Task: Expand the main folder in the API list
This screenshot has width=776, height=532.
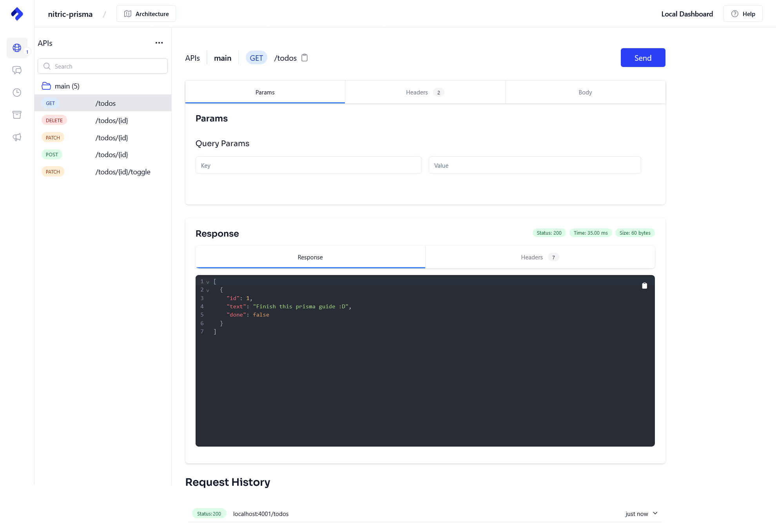Action: click(x=67, y=86)
